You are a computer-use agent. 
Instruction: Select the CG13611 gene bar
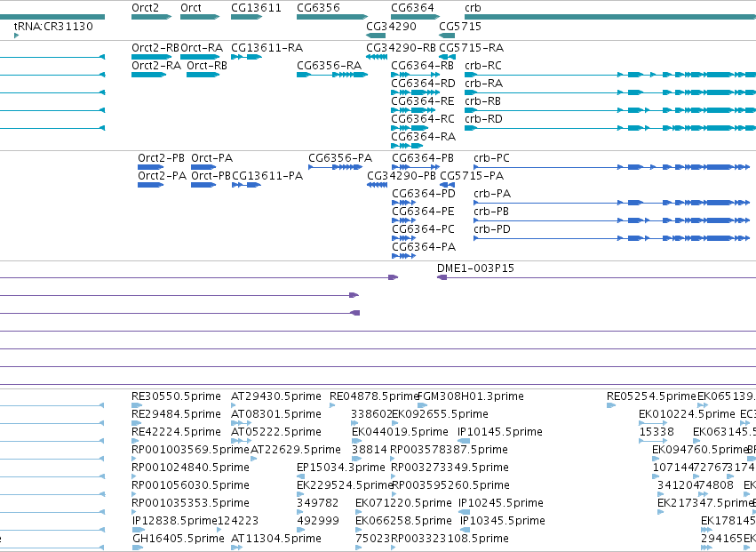(x=246, y=17)
